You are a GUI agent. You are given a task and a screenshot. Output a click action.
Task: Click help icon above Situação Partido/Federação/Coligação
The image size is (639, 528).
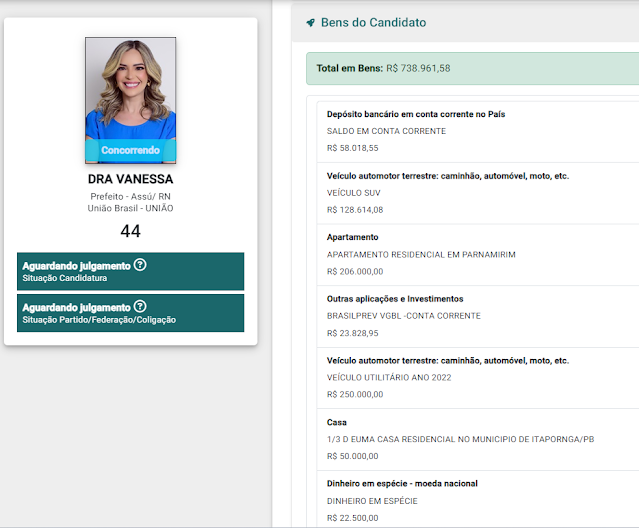[x=140, y=306]
